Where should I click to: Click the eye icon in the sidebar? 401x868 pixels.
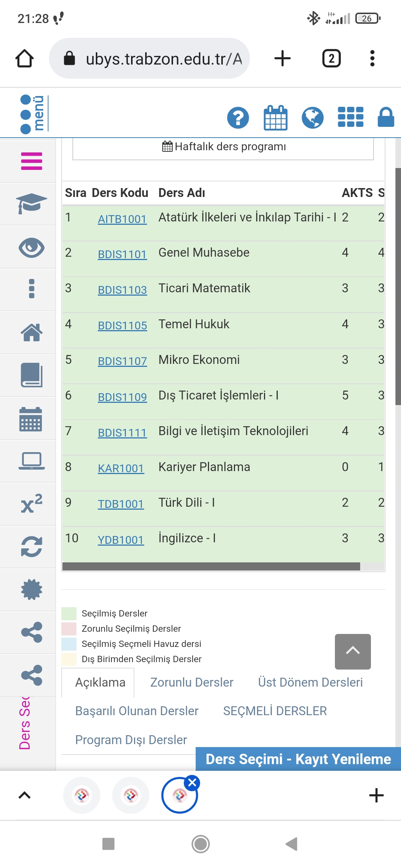(32, 247)
